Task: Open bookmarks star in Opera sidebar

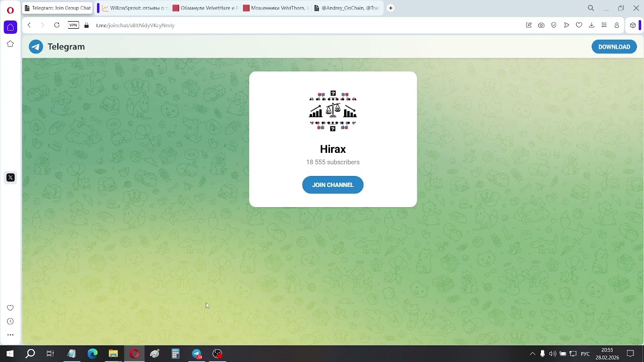Action: pos(10,44)
